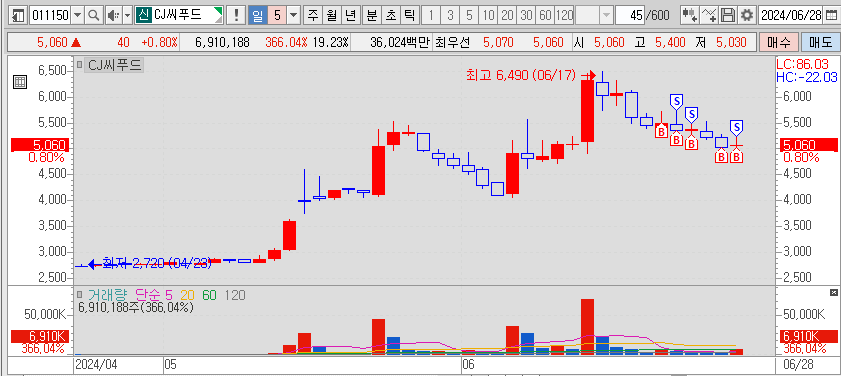Click the 36,024백만 trade value
This screenshot has height=376, width=841.
click(400, 42)
